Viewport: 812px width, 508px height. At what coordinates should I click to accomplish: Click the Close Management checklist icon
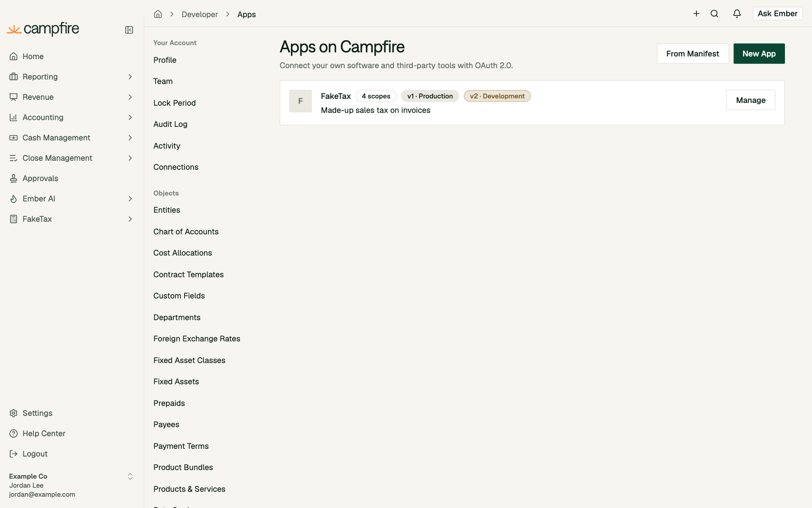point(14,158)
